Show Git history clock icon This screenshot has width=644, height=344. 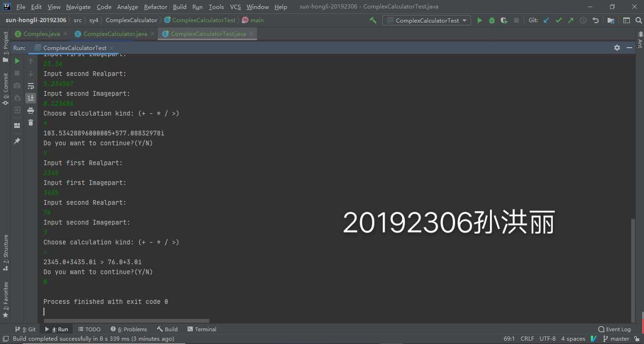pos(583,20)
